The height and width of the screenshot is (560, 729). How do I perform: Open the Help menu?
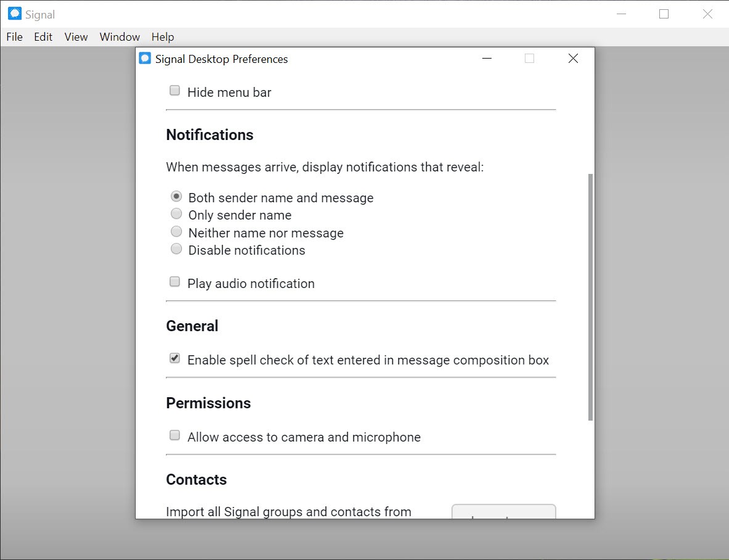[x=163, y=37]
